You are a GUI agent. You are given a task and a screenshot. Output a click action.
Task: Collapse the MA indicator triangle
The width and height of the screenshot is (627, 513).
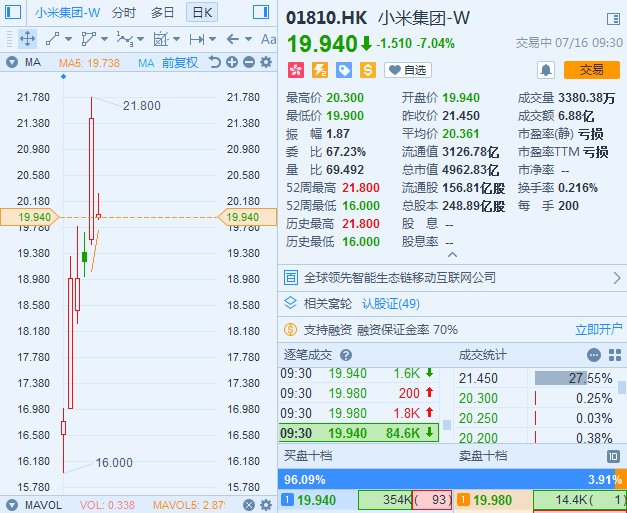point(12,62)
